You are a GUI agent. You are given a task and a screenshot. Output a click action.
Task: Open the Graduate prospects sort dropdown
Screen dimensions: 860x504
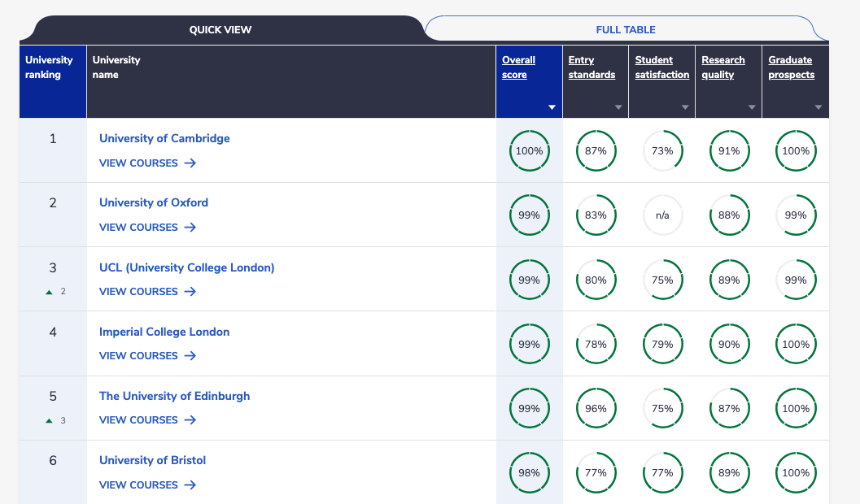(818, 106)
